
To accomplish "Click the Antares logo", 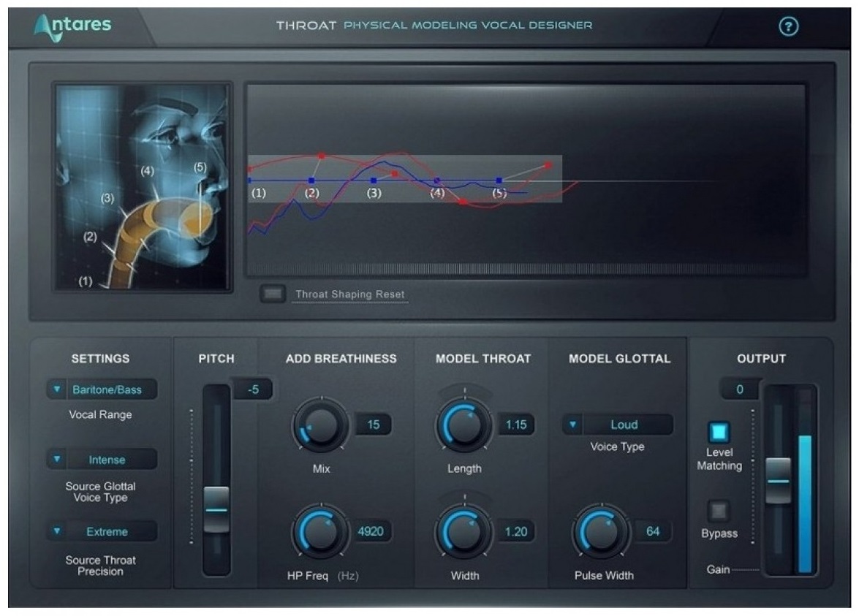I will point(72,27).
